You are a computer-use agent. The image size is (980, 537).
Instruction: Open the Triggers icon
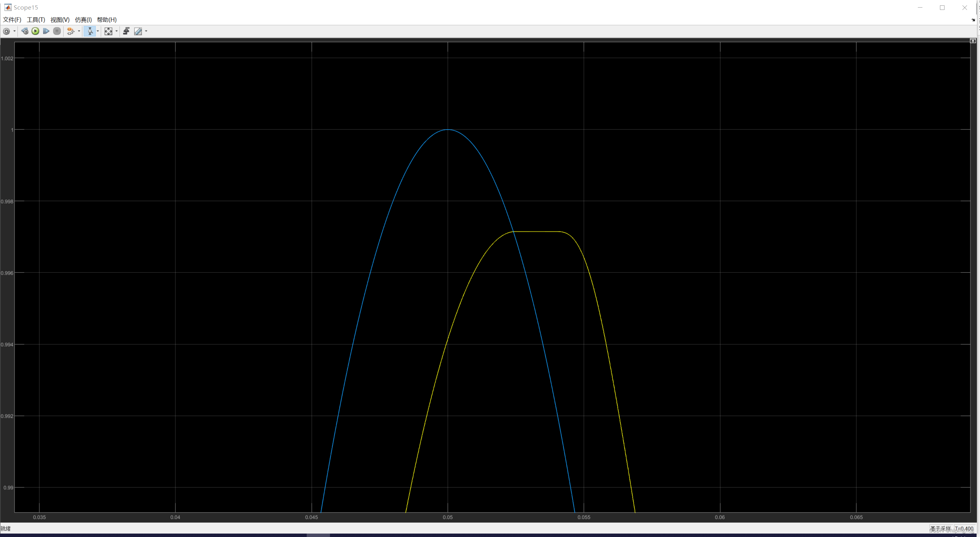pyautogui.click(x=126, y=31)
